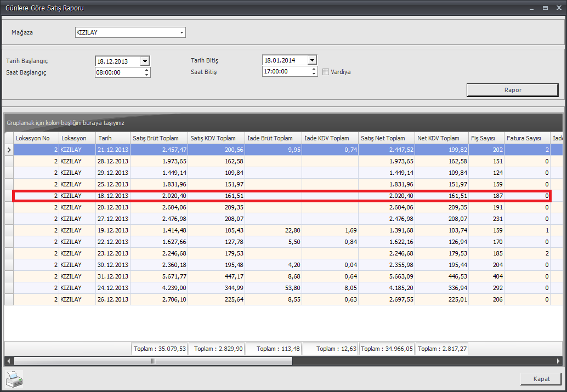Click the Net KDV Toplam column header
Screen dimensions: 567x392
pyautogui.click(x=441, y=138)
